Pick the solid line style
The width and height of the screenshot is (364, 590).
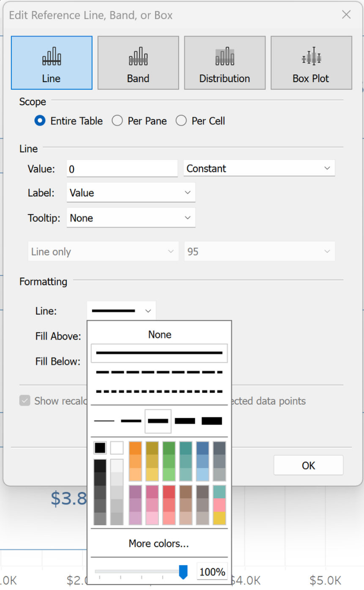click(x=159, y=353)
